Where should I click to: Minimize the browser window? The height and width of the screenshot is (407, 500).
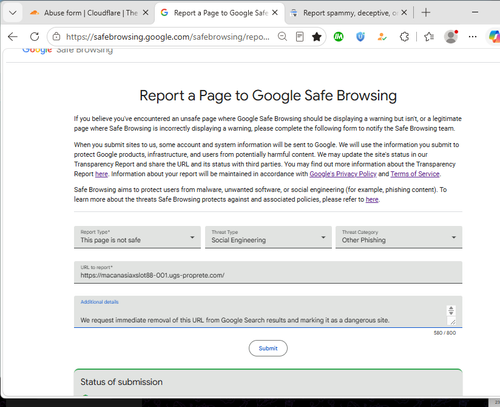pyautogui.click(x=475, y=13)
